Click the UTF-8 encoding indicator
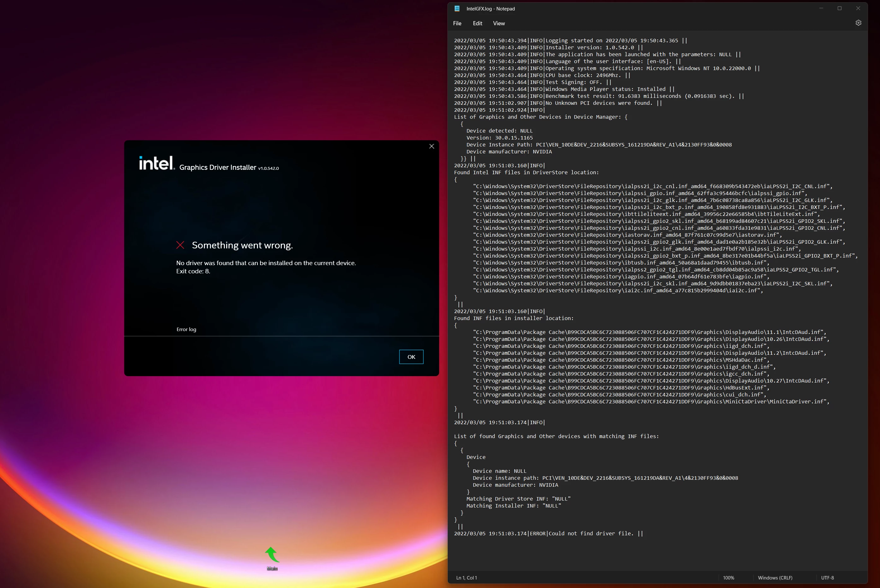The width and height of the screenshot is (880, 588). (827, 578)
